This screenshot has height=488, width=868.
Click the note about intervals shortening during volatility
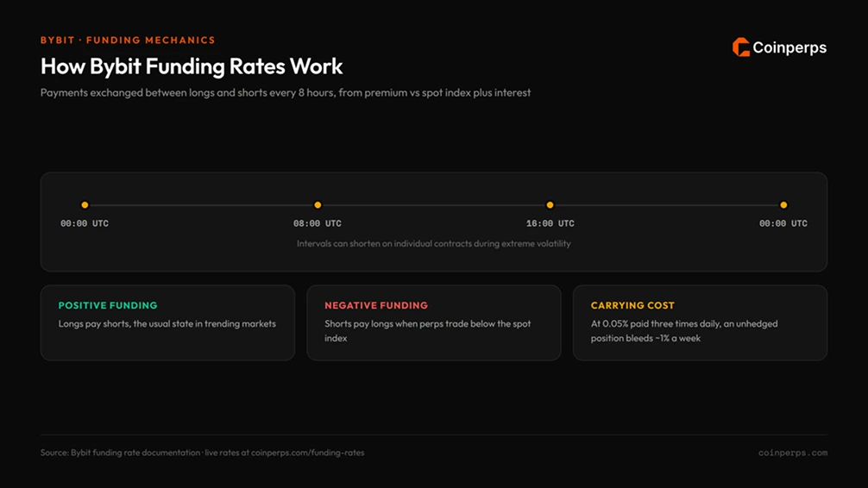[433, 243]
